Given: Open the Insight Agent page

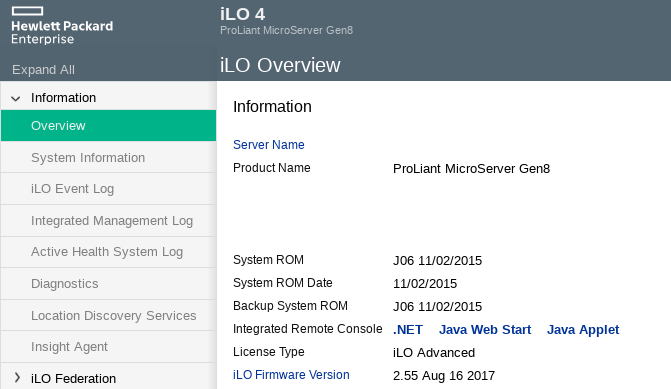Looking at the screenshot, I should (x=108, y=347).
